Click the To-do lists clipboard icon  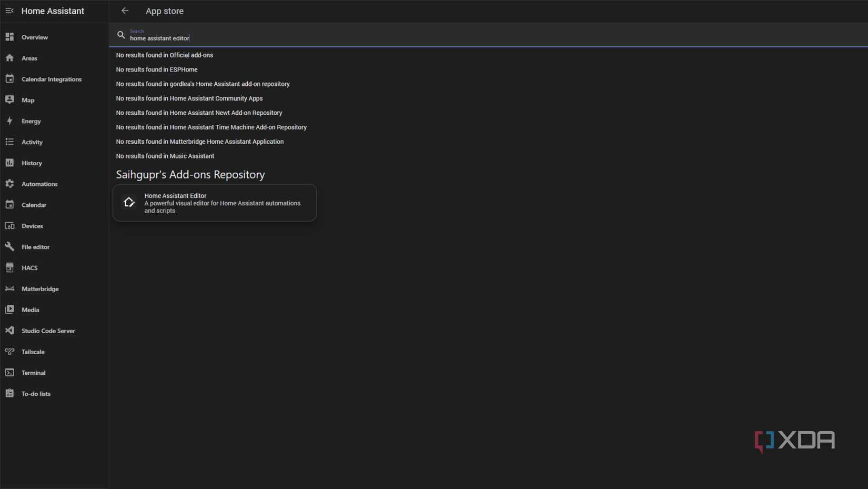[x=9, y=394]
